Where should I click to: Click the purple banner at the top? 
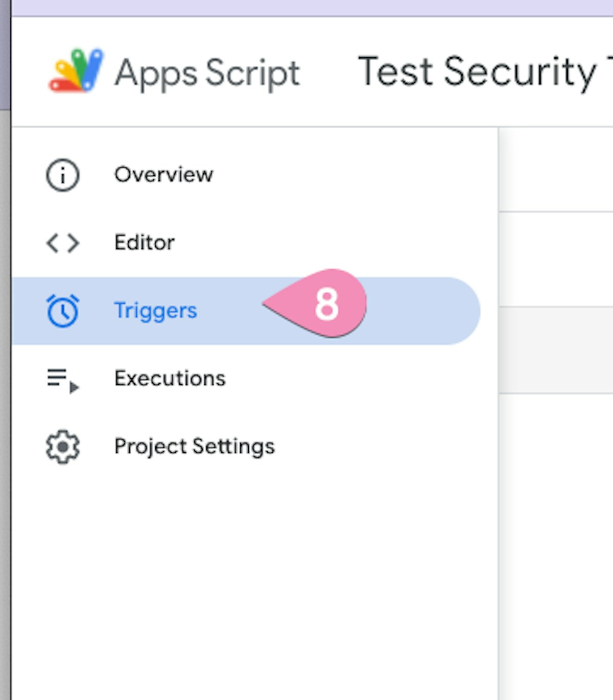coord(306,7)
